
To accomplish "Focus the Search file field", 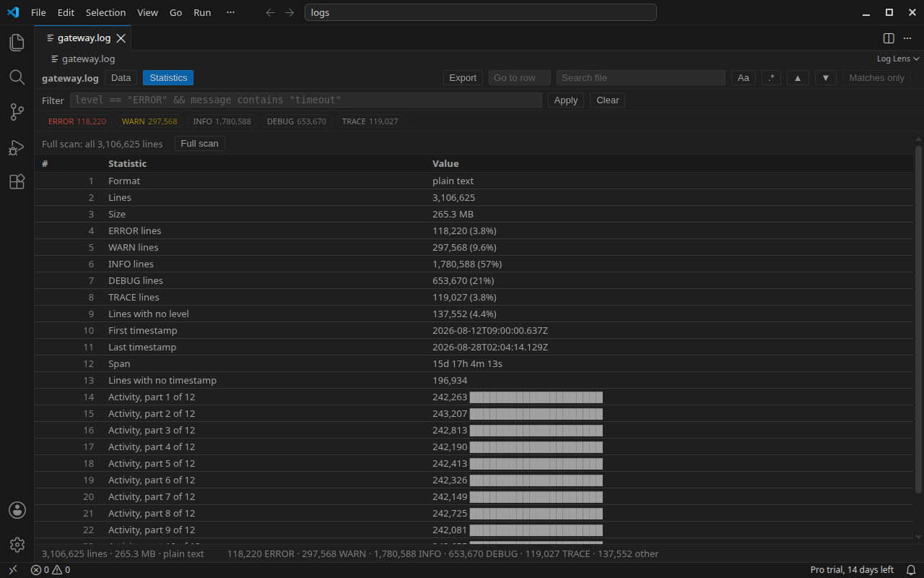I will pos(641,78).
